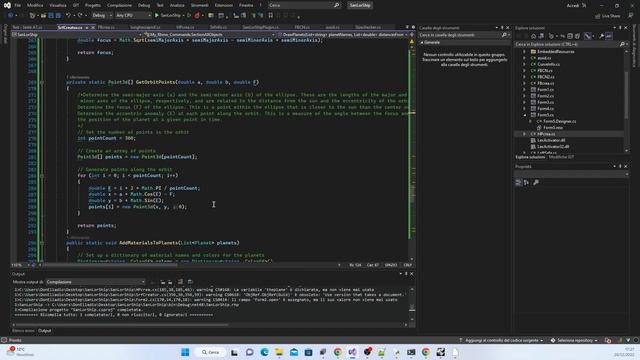Screen dimensions: 640x360
Task: Click the Home icon in Solution Explorer toolbar
Action: tap(533, 36)
